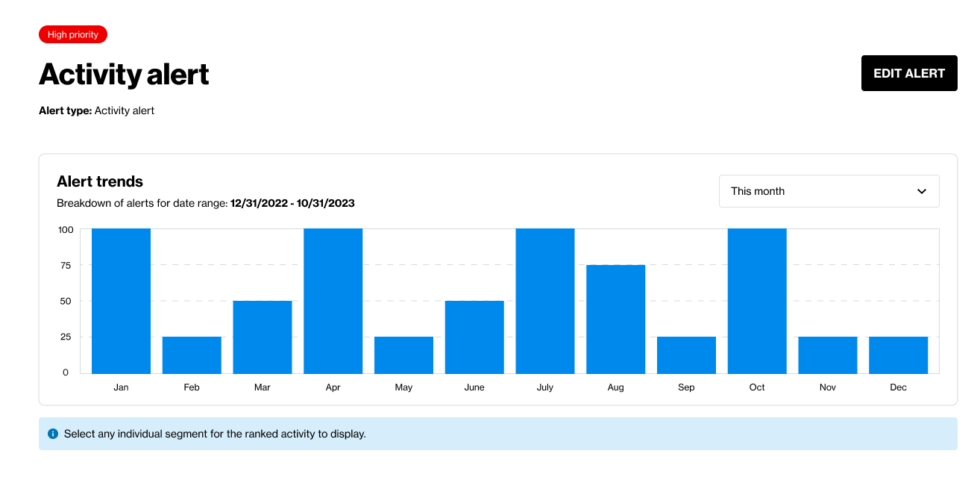Click the Activity alert heading
Screen dimensions: 980x480
[124, 74]
